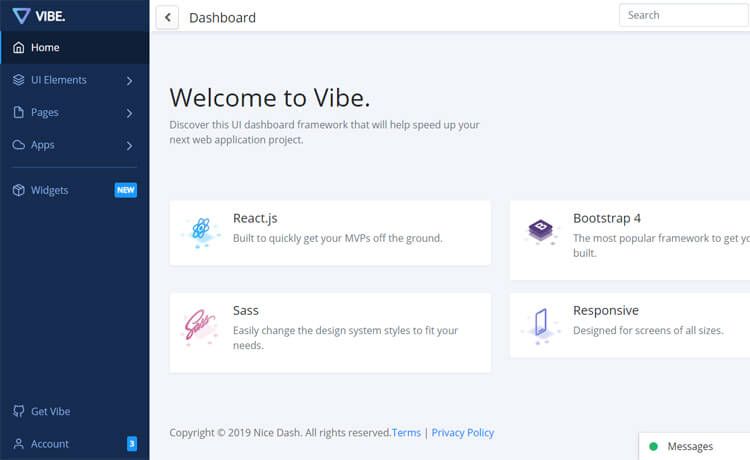This screenshot has height=460, width=750.
Task: Click the Pages file icon
Action: 19,112
